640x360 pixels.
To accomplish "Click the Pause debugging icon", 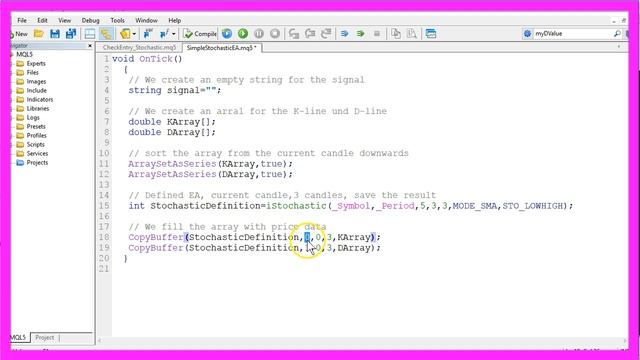I will [x=259, y=33].
